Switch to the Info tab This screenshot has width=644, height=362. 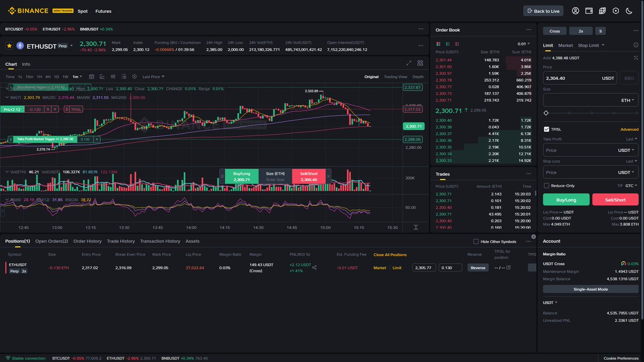26,64
